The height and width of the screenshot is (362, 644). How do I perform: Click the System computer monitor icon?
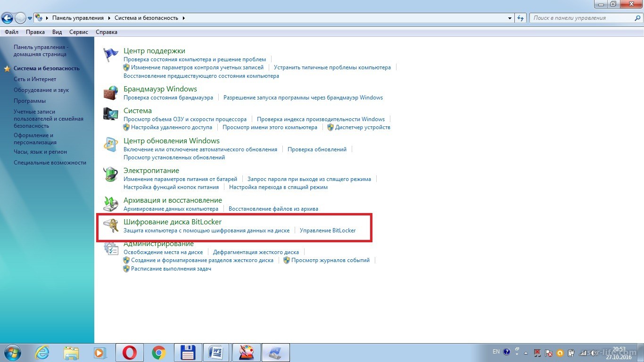111,115
